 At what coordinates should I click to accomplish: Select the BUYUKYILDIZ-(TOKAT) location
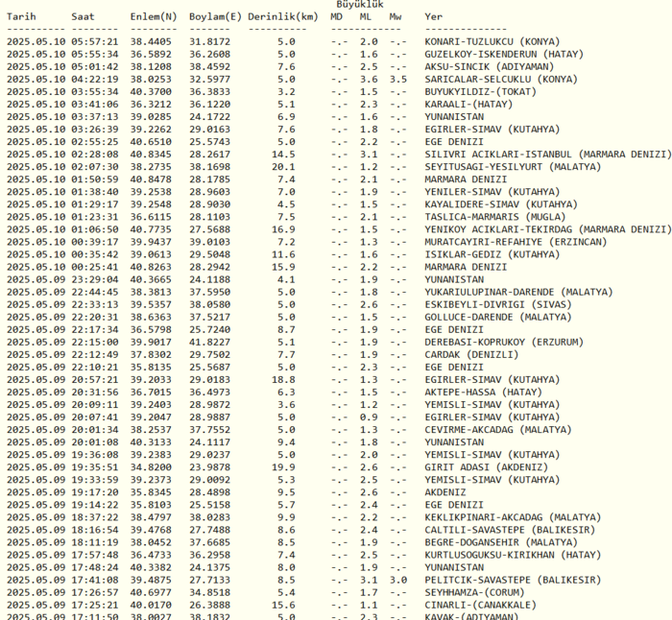[x=481, y=92]
